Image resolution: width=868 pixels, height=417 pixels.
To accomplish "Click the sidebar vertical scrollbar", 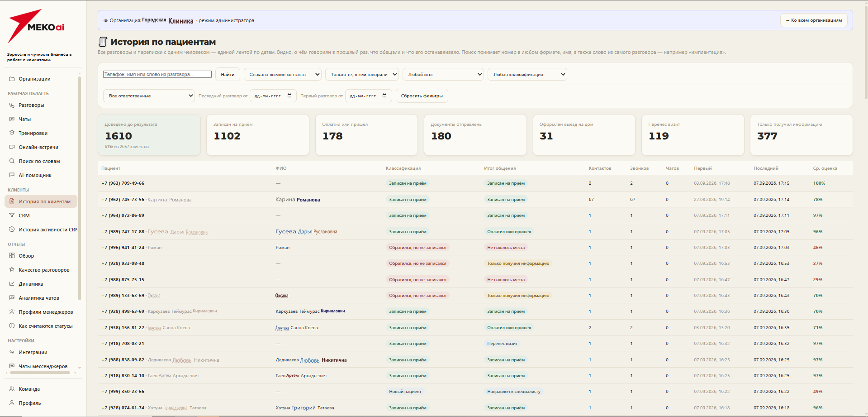I will coord(80,188).
